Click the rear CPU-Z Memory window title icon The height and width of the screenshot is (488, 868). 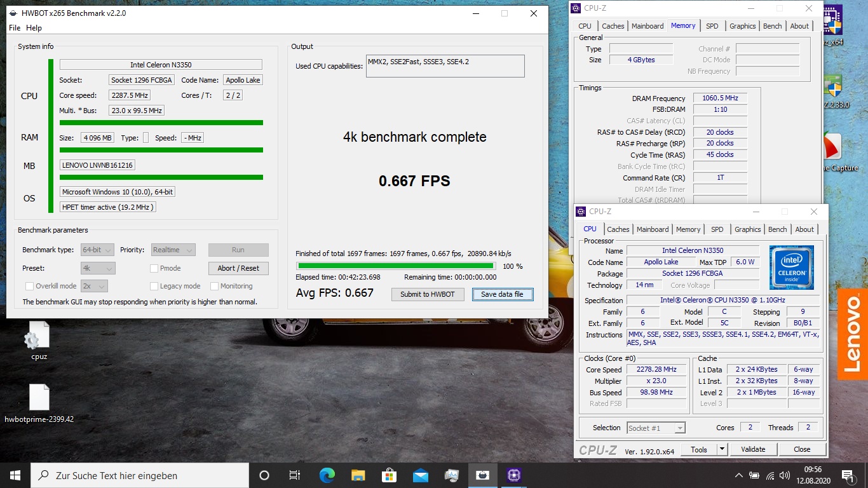(x=576, y=8)
